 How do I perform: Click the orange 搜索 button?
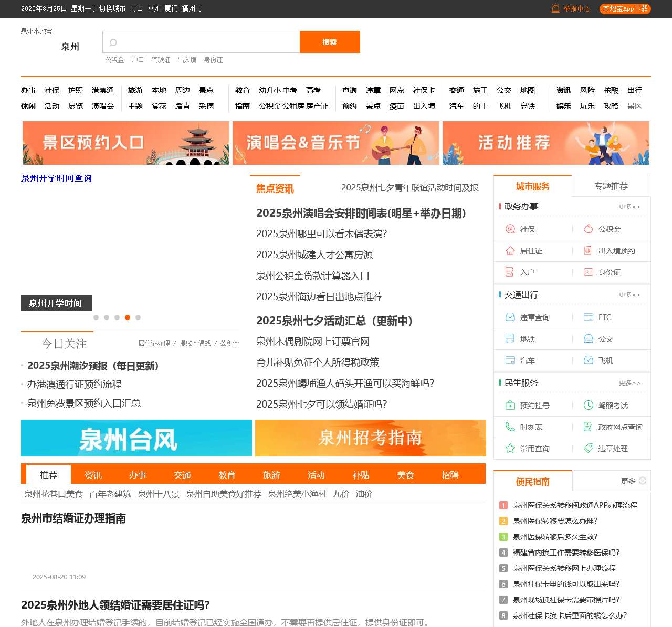click(x=330, y=42)
